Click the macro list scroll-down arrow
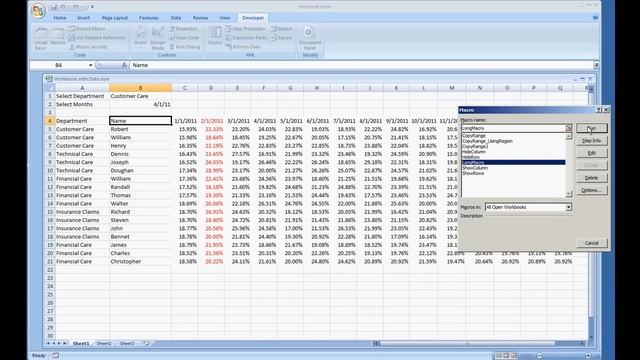 [569, 194]
